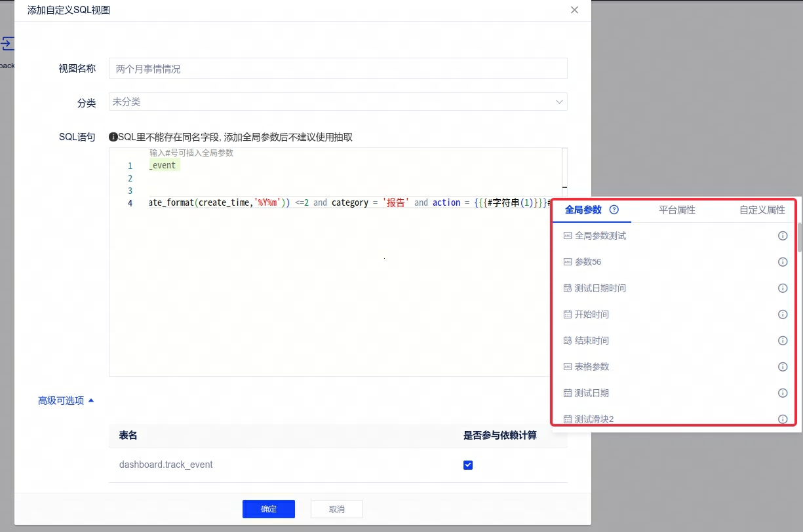Switch to the 平台属性 tab
The width and height of the screenshot is (803, 532).
tap(676, 210)
